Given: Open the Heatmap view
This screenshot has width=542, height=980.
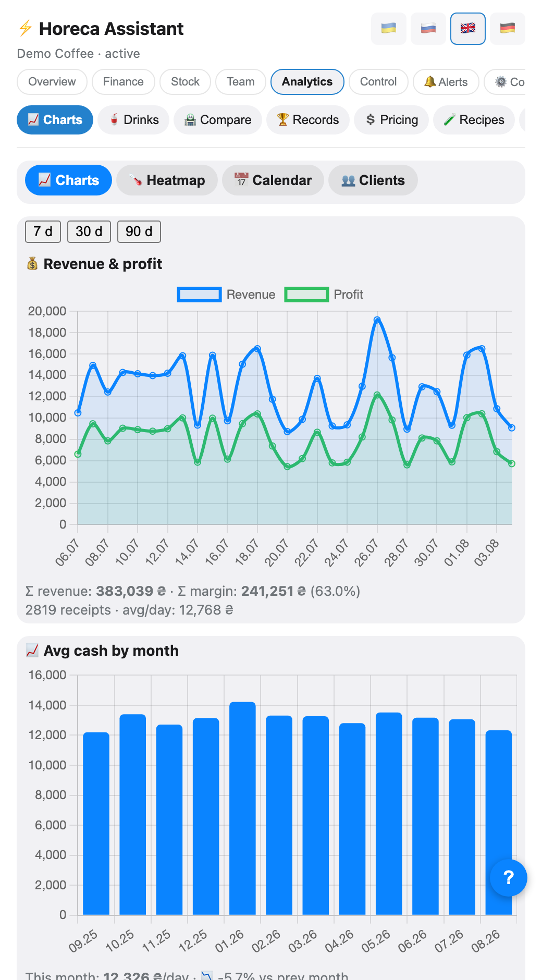Looking at the screenshot, I should pyautogui.click(x=167, y=180).
